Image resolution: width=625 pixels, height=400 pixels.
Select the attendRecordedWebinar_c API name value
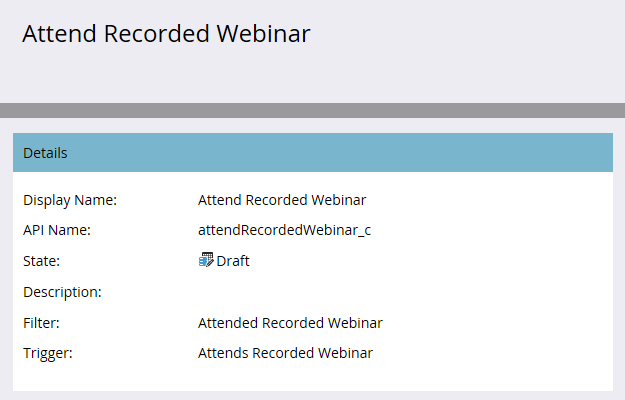coord(284,230)
